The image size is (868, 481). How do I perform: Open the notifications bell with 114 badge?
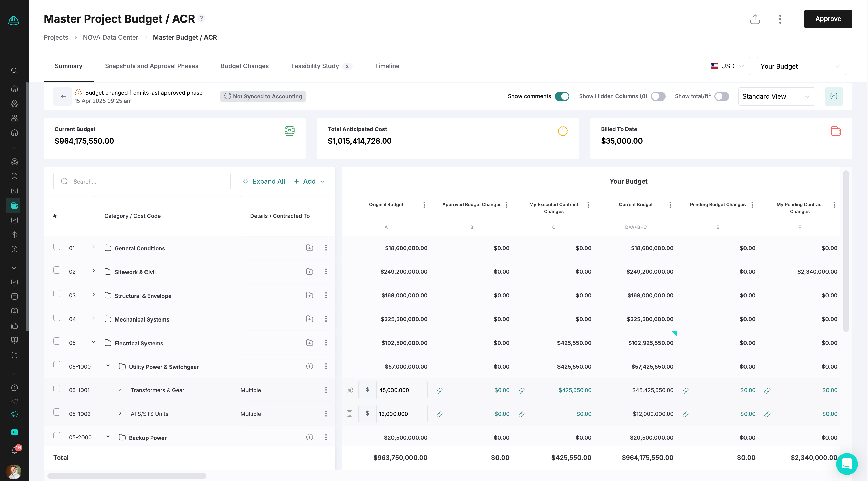[14, 450]
